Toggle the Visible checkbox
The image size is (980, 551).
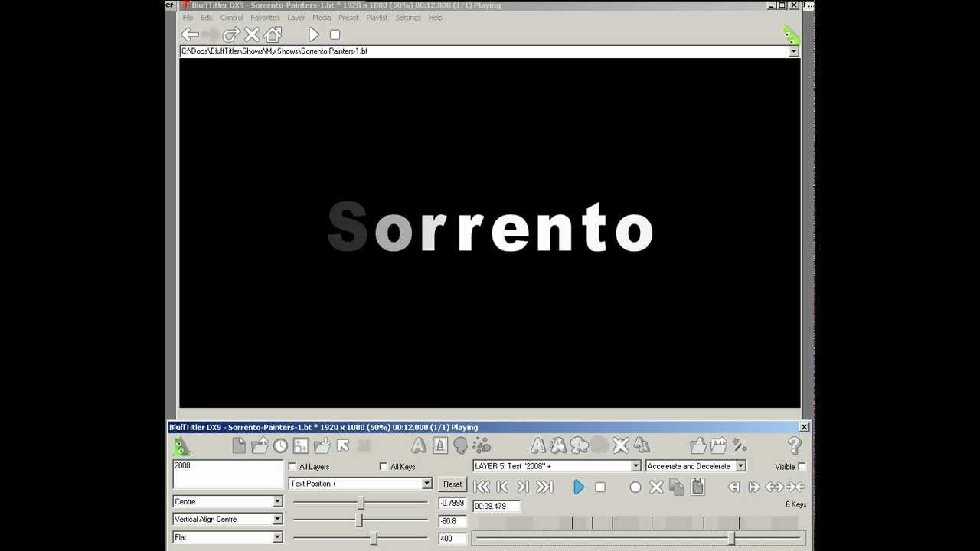802,466
